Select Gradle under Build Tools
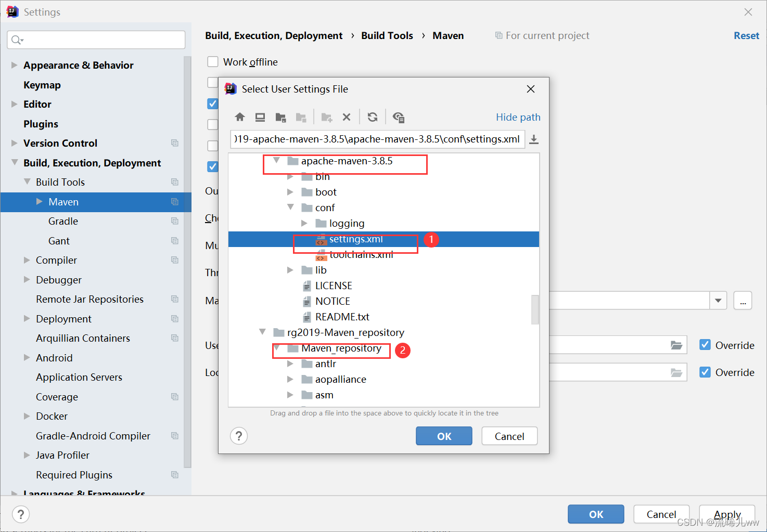The height and width of the screenshot is (532, 767). point(63,221)
